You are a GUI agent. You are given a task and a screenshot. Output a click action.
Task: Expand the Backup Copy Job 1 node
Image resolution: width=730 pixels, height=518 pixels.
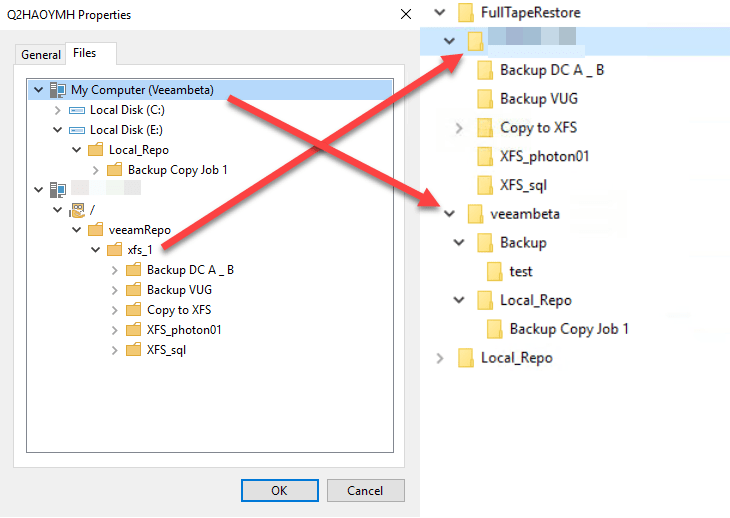pyautogui.click(x=95, y=170)
